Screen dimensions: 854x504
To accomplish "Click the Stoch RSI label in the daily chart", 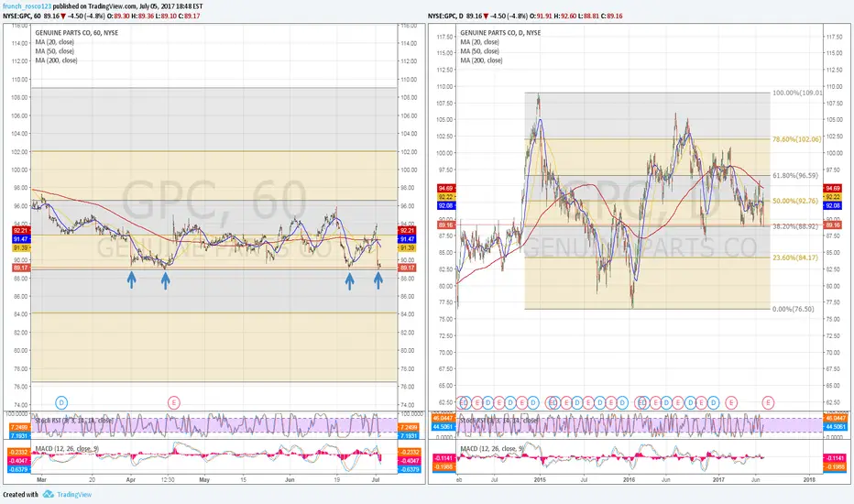I will [498, 421].
